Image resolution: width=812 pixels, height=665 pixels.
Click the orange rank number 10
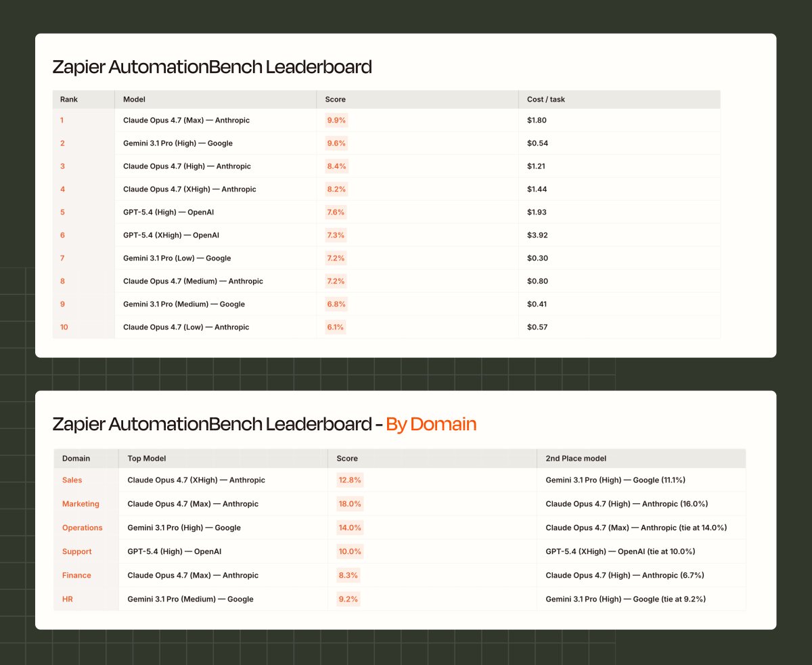(x=64, y=327)
